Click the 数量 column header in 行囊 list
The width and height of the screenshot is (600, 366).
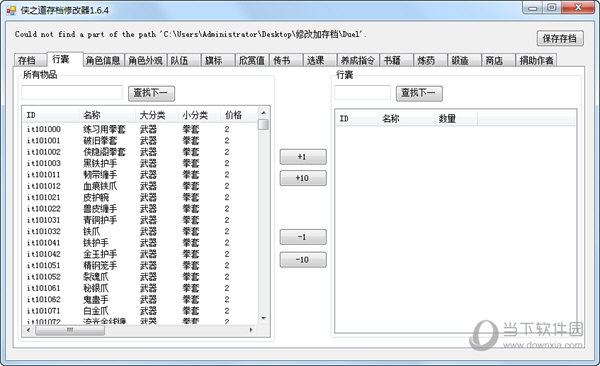coord(456,118)
